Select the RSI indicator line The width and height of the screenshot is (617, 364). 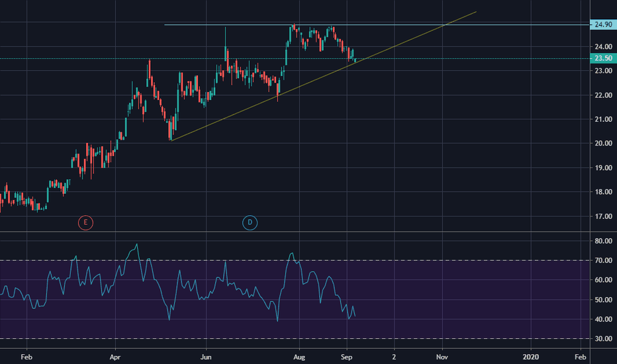coord(177,282)
